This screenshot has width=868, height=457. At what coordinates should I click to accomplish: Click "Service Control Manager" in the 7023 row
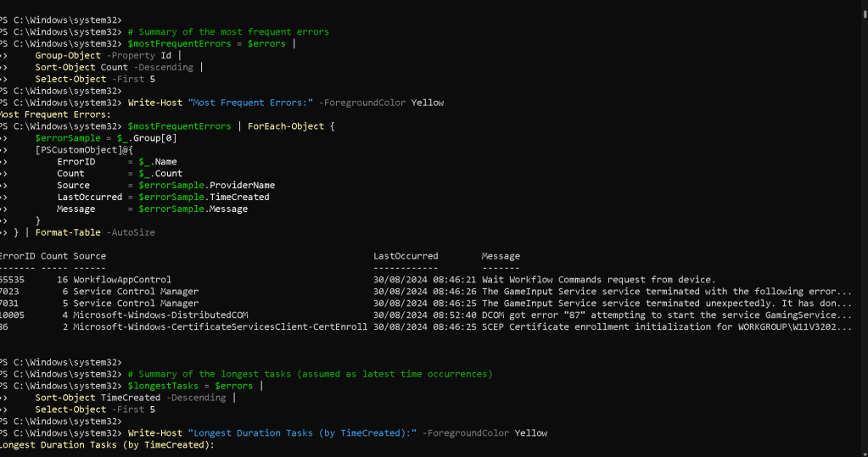tap(136, 292)
